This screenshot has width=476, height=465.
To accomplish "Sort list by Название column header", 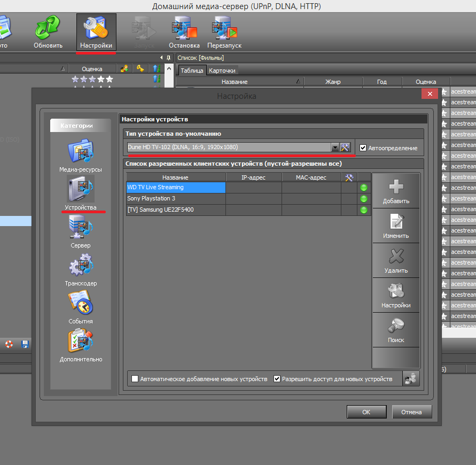I will (x=176, y=177).
